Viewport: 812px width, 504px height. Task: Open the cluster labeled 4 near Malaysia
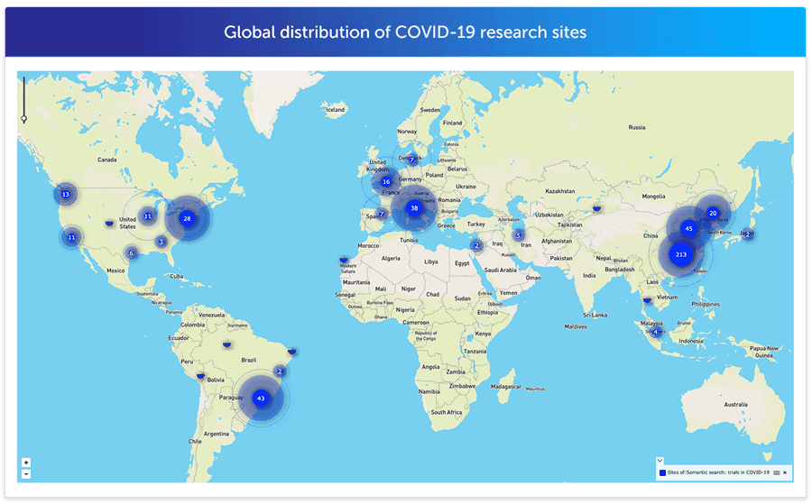(656, 332)
